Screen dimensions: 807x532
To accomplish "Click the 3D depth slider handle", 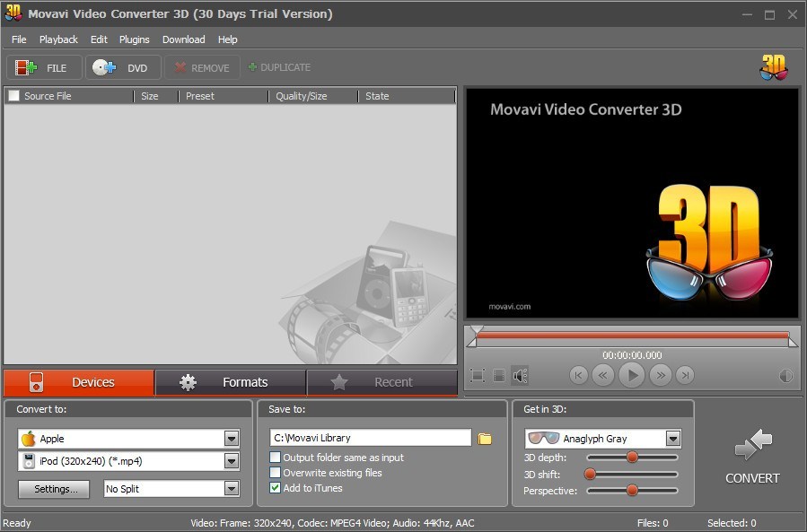I will (x=632, y=458).
